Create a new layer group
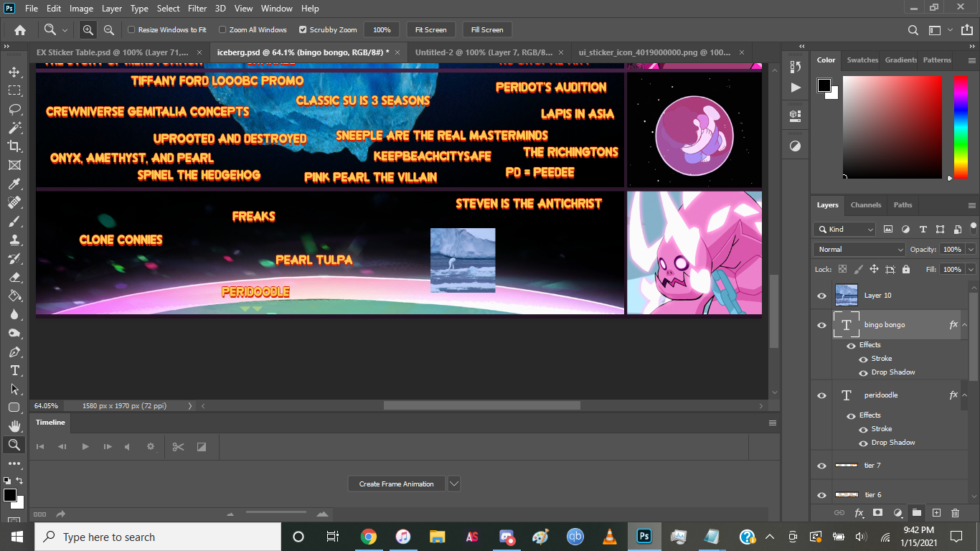 pyautogui.click(x=917, y=513)
